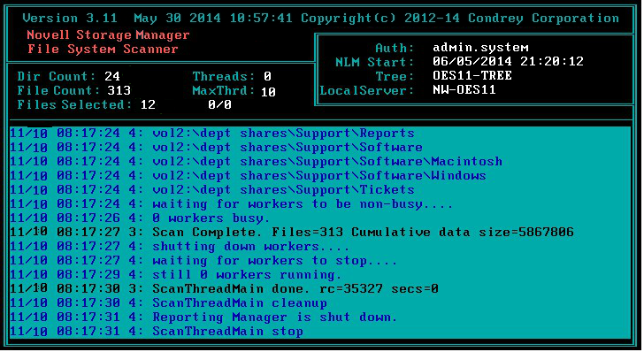Click the Threads value 0
This screenshot has height=352, width=644.
point(267,76)
